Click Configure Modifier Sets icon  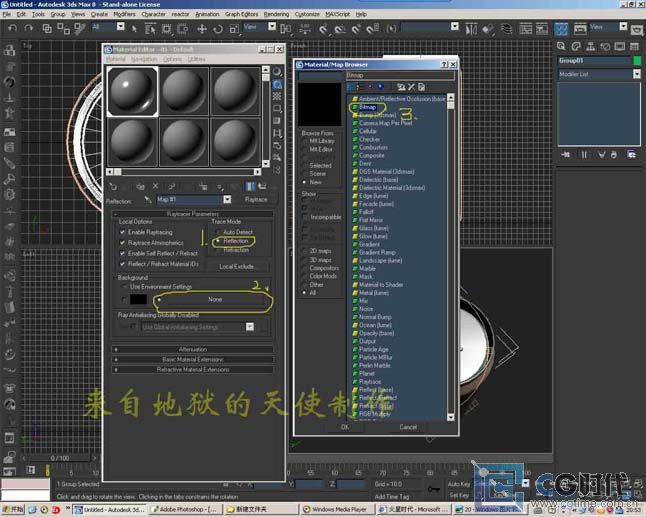click(x=632, y=155)
